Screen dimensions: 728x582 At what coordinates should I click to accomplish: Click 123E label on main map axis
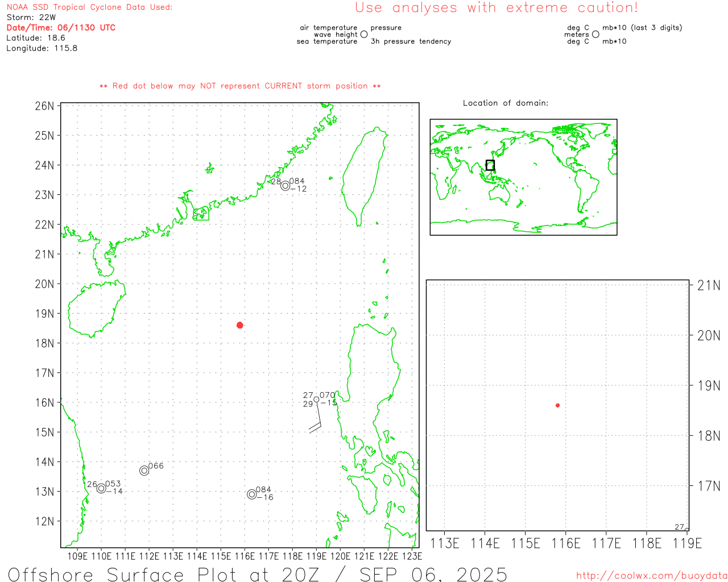pos(412,556)
